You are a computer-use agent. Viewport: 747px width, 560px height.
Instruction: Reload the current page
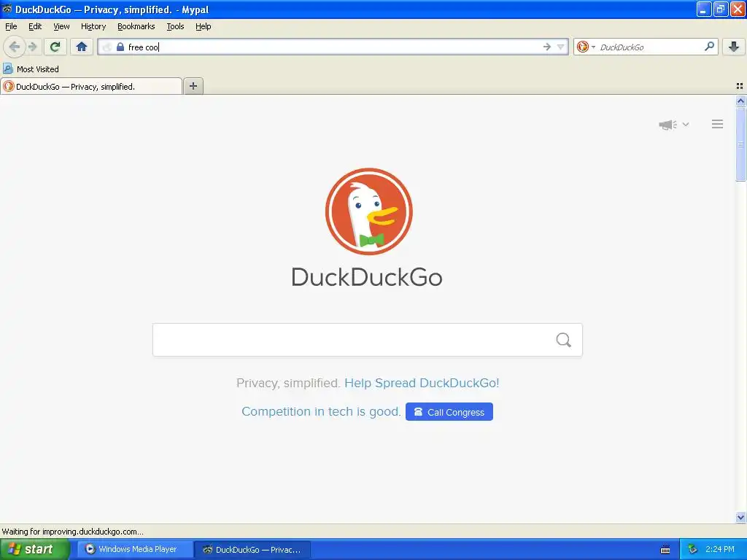coord(55,47)
